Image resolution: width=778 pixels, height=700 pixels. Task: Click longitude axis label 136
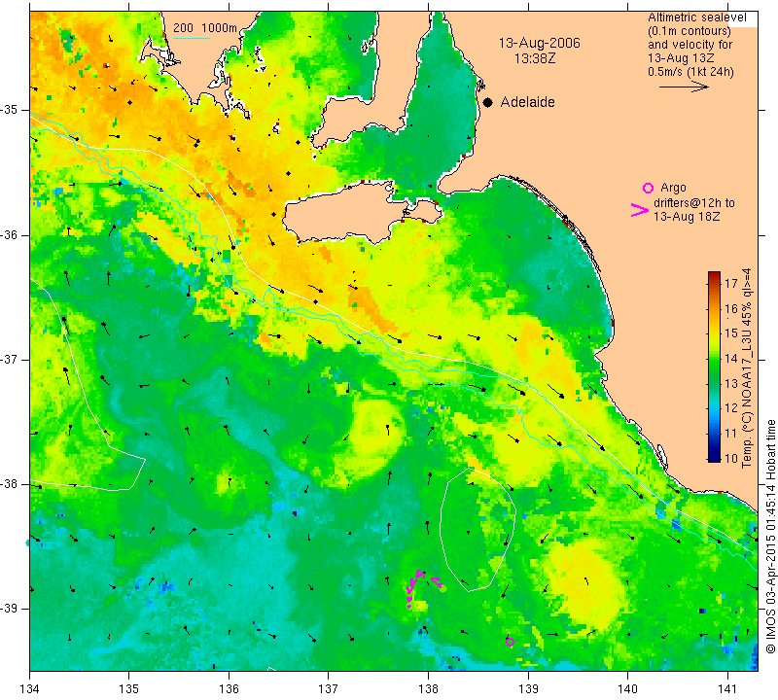coord(230,689)
